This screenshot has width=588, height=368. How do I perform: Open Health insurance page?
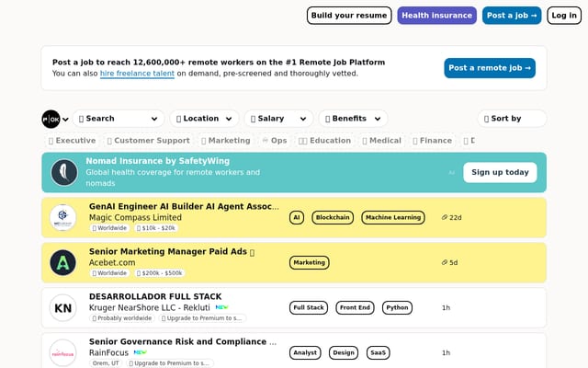coord(437,16)
